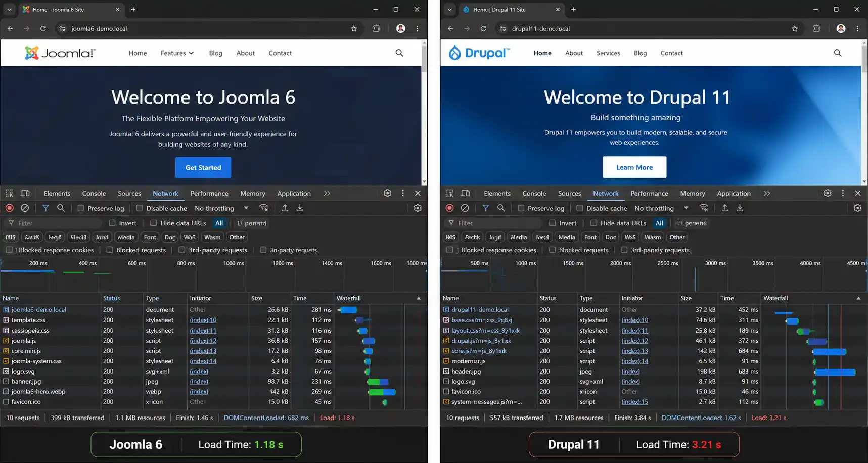Enable Disable cache in Drupal DevTools
The width and height of the screenshot is (868, 463).
(580, 208)
